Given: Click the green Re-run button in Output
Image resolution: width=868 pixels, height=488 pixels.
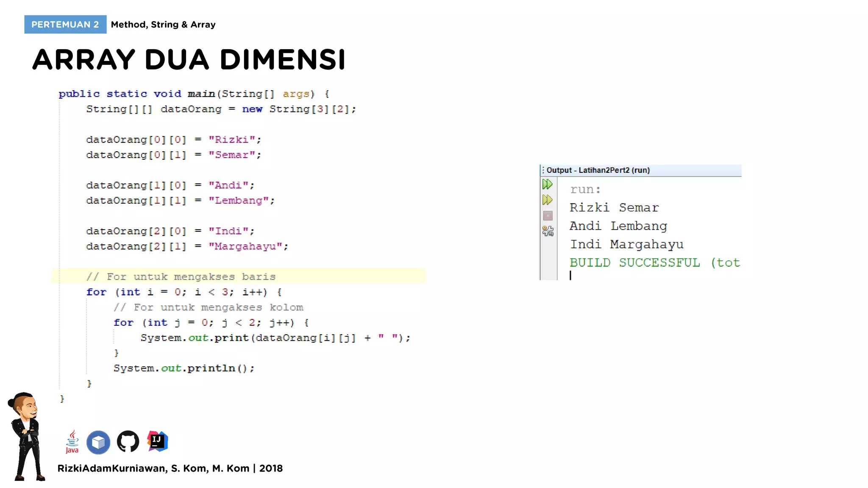Looking at the screenshot, I should point(547,184).
